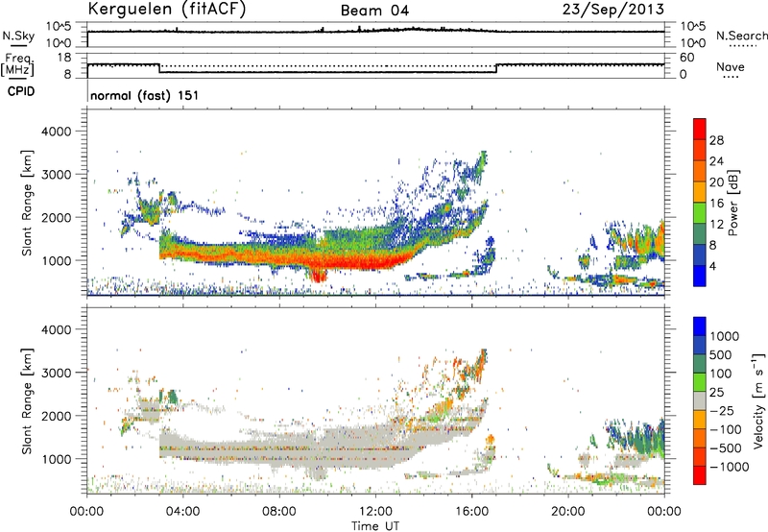Pick the red segment of Power colorbar
This screenshot has width=768, height=532.
700,129
